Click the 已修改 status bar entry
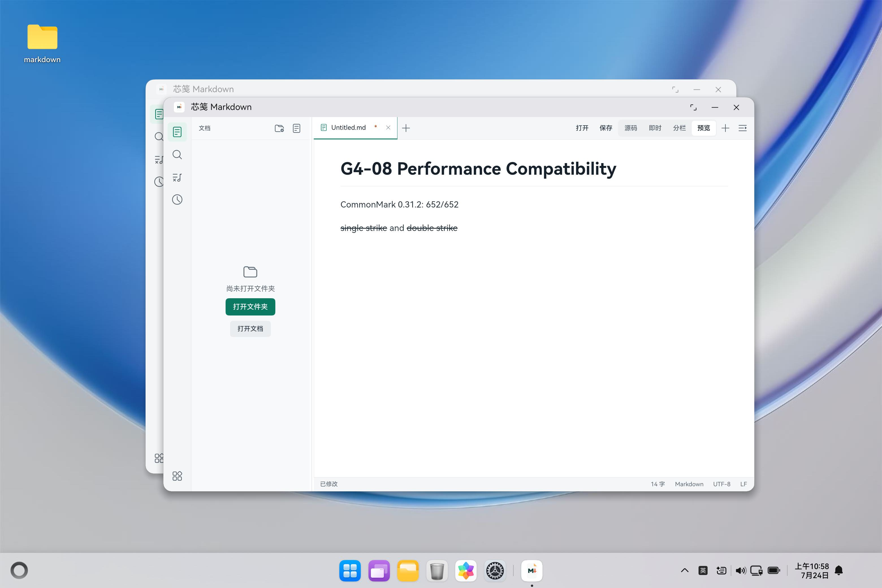The image size is (882, 588). click(329, 484)
